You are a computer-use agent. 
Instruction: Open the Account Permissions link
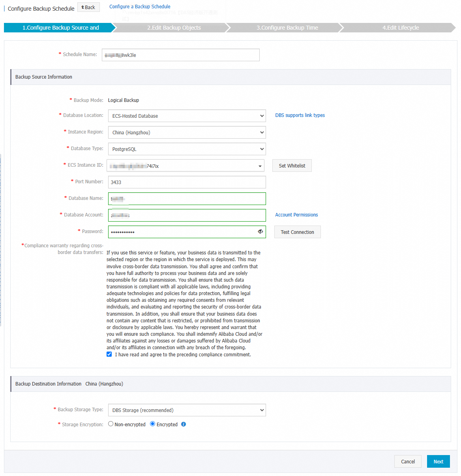point(296,214)
